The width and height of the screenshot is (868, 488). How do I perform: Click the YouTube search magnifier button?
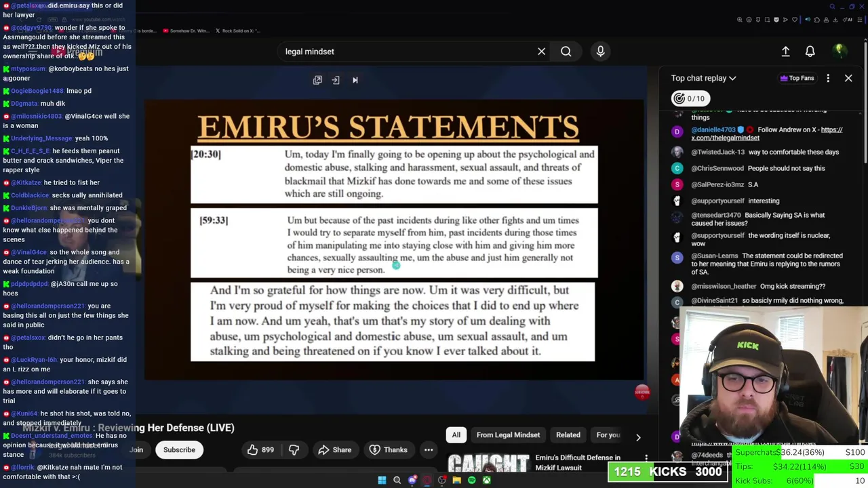pos(566,52)
